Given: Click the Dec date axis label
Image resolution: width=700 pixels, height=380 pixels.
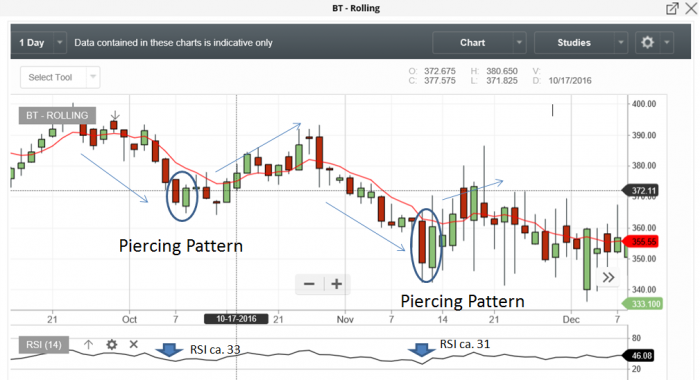Looking at the screenshot, I should coord(571,320).
